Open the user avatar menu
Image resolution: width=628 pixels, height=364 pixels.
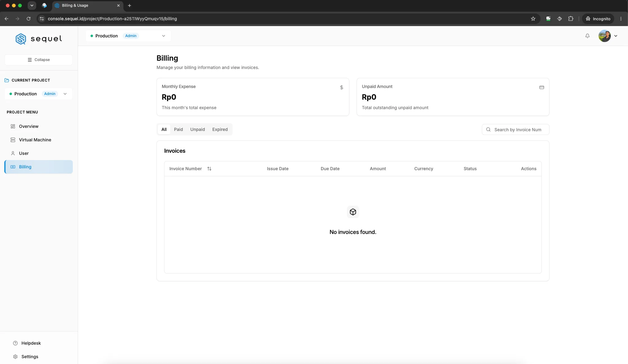click(x=608, y=36)
